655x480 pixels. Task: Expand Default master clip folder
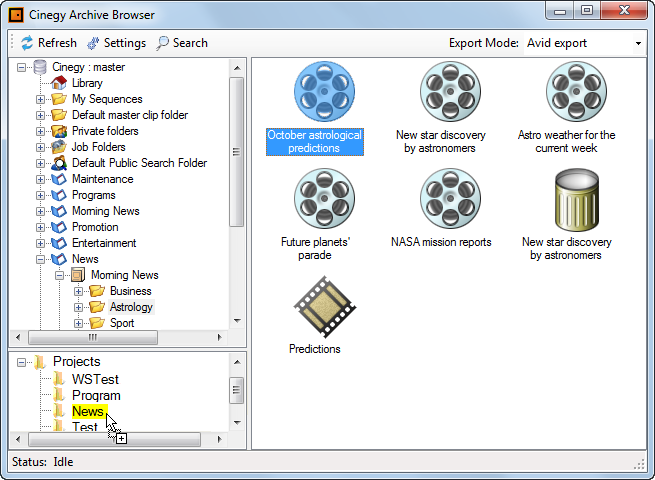(x=41, y=115)
